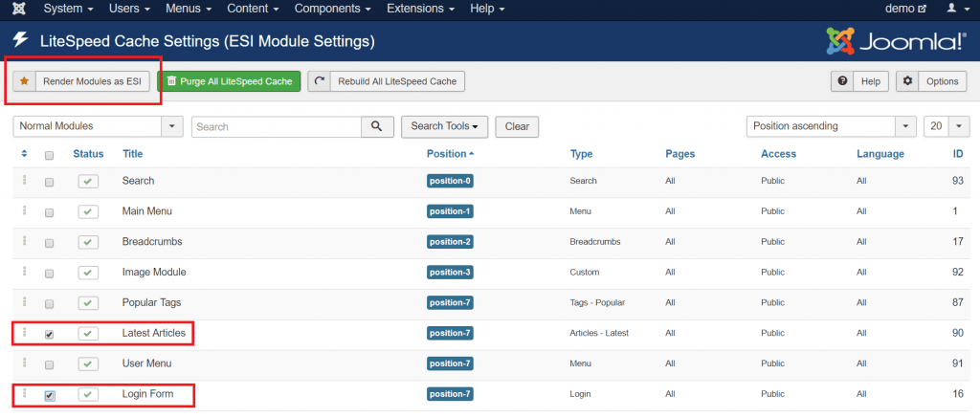Screen dimensions: 980x418
Task: Toggle status icon for Login Form module
Action: pos(87,394)
